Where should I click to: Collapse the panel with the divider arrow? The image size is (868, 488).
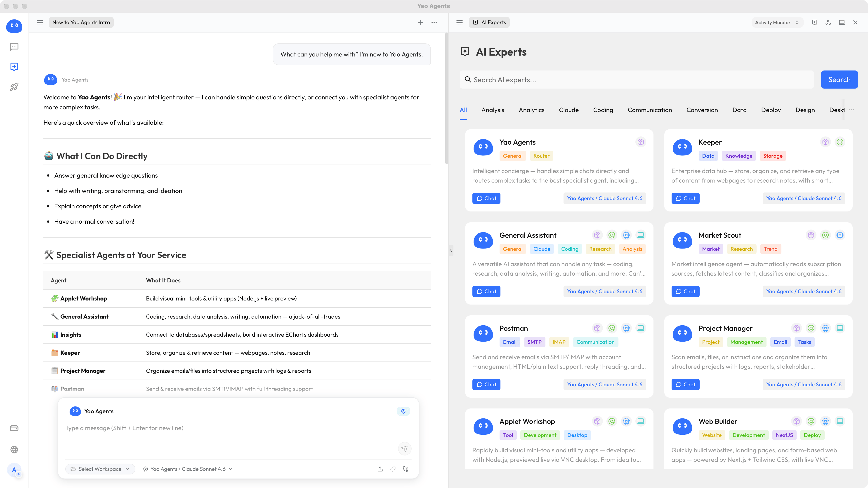[x=451, y=250]
